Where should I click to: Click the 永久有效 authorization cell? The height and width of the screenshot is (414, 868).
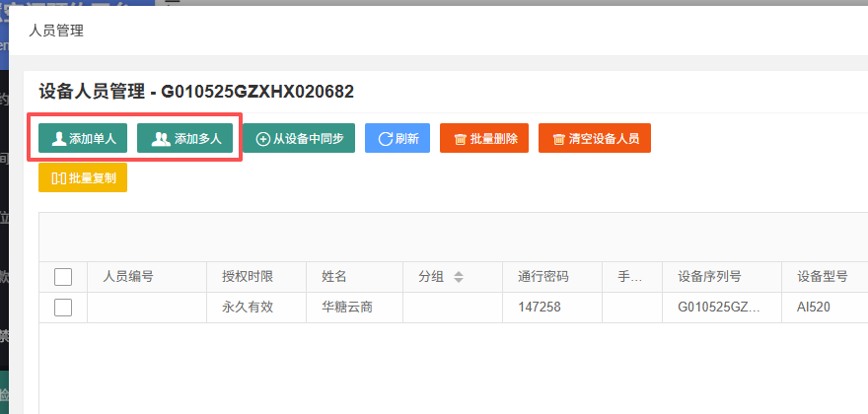pyautogui.click(x=256, y=308)
